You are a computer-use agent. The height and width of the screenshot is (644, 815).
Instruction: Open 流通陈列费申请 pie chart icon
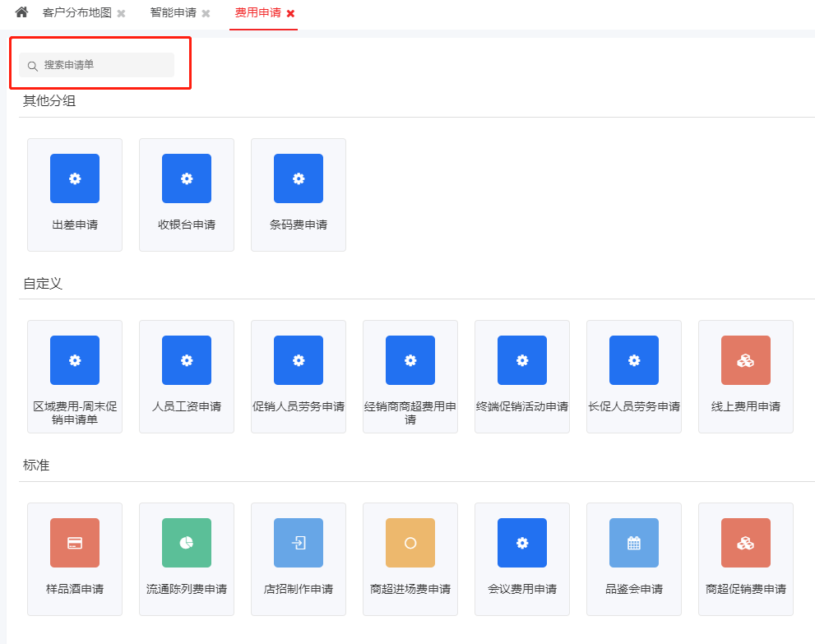(x=187, y=543)
